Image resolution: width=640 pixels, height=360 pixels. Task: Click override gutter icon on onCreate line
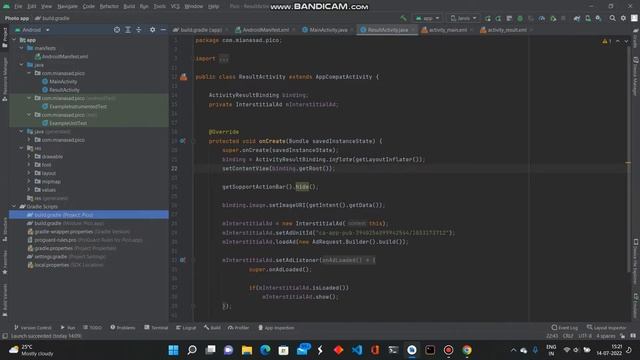tap(183, 141)
